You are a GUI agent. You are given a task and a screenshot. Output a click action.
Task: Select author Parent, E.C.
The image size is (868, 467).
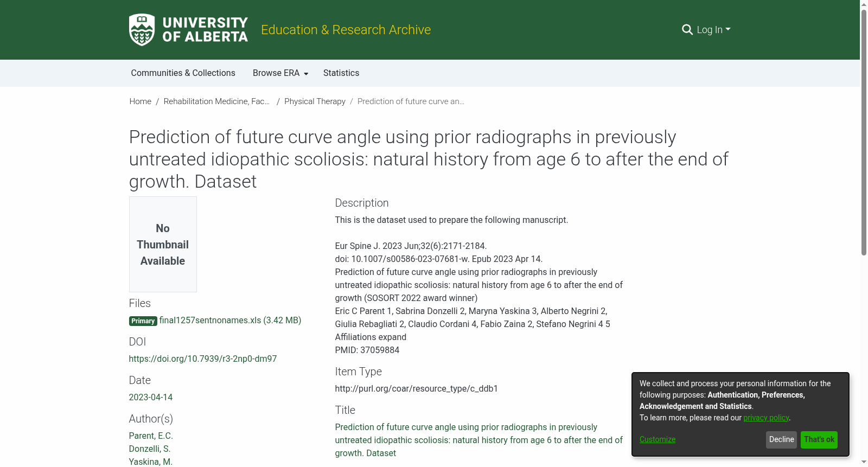[x=151, y=436]
